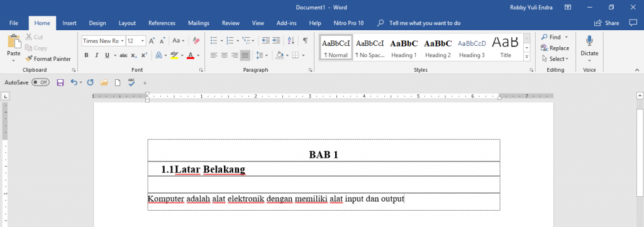
Task: Toggle show paragraph marks
Action: (x=305, y=41)
